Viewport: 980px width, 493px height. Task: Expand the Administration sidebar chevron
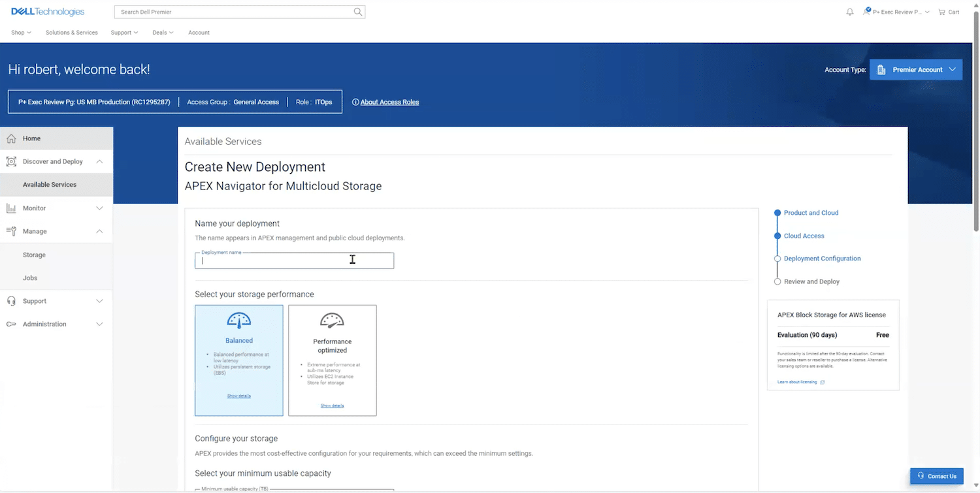coord(99,325)
